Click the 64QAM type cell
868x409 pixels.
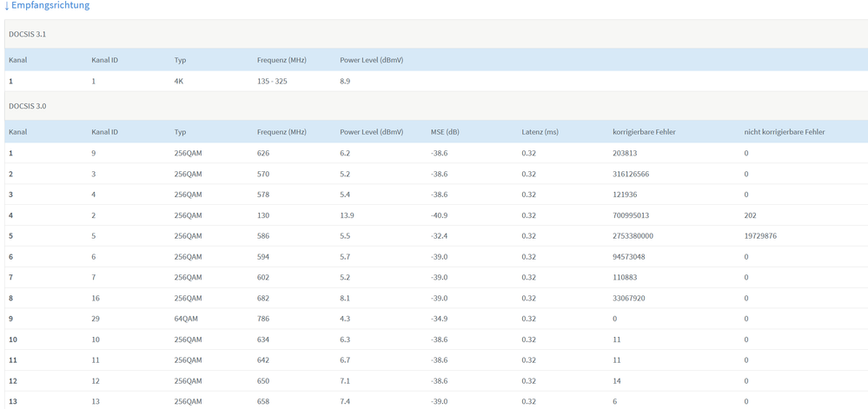click(x=186, y=320)
